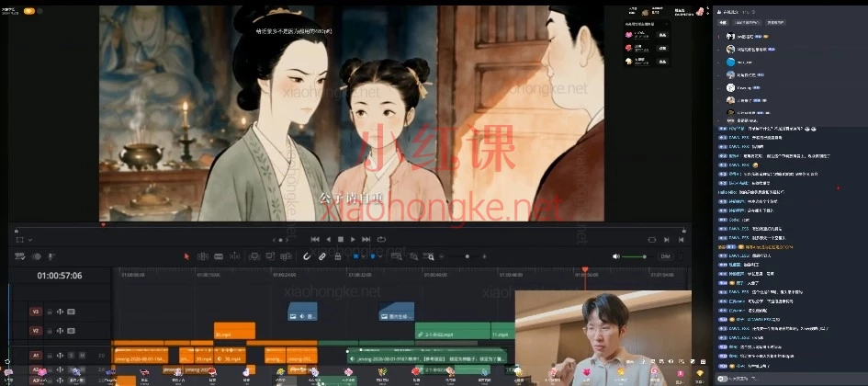Click the zoom in plus icon
The height and width of the screenshot is (386, 868).
point(484,256)
